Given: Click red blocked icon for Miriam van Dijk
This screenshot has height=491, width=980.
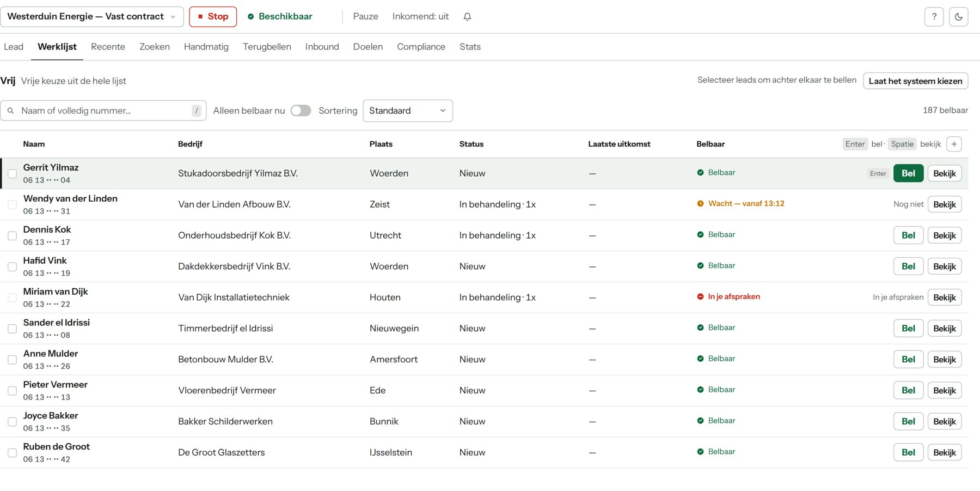Looking at the screenshot, I should pos(700,297).
